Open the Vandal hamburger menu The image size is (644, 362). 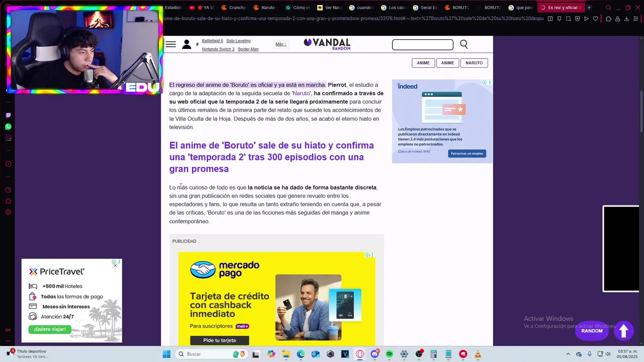click(171, 44)
